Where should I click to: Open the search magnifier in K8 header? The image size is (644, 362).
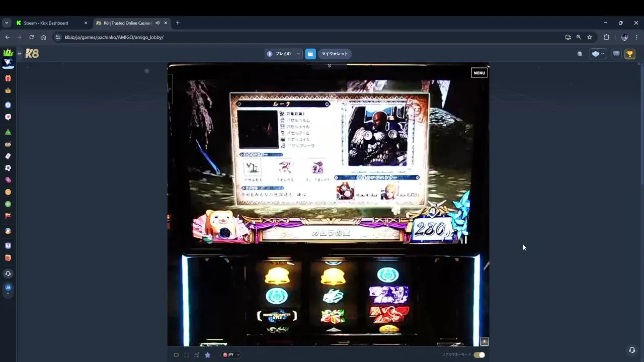(x=580, y=54)
